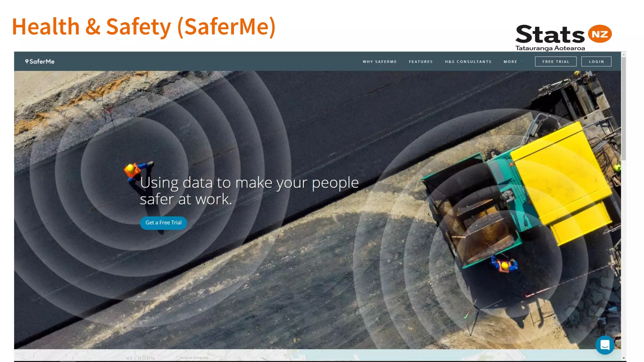
Task: Click the Victoria University map label
Action: [x=194, y=358]
